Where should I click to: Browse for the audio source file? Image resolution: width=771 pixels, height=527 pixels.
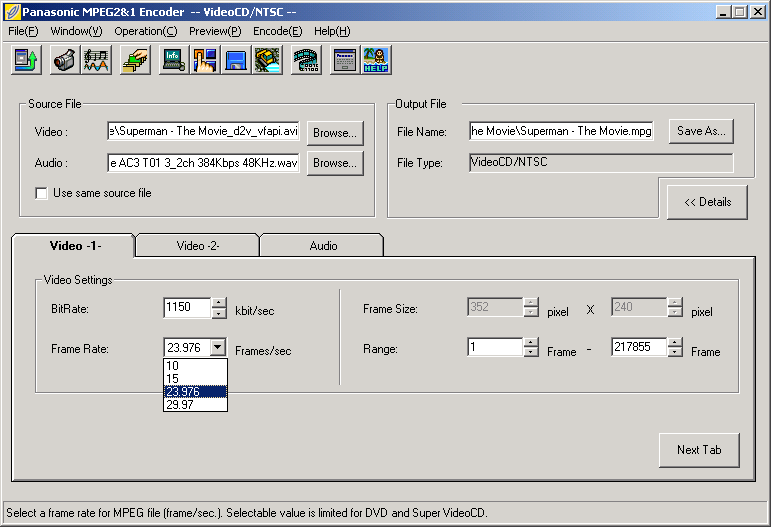coord(335,163)
